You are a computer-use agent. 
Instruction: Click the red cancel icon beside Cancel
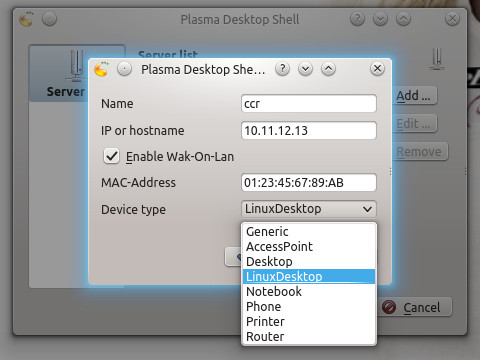point(389,307)
